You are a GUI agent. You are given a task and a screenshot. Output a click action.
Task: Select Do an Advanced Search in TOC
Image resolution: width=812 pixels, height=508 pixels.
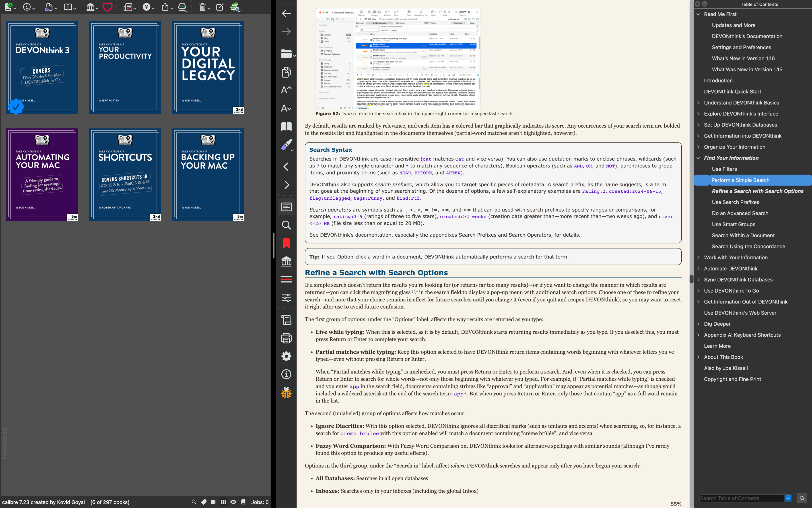[x=740, y=213]
